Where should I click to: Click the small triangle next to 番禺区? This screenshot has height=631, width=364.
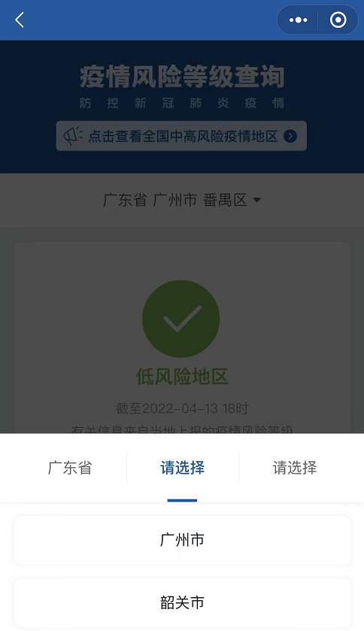pos(256,200)
